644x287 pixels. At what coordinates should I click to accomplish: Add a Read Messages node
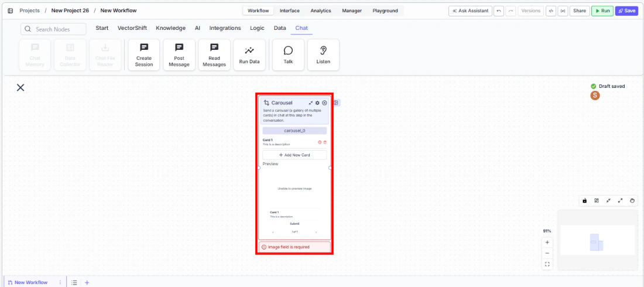coord(214,55)
